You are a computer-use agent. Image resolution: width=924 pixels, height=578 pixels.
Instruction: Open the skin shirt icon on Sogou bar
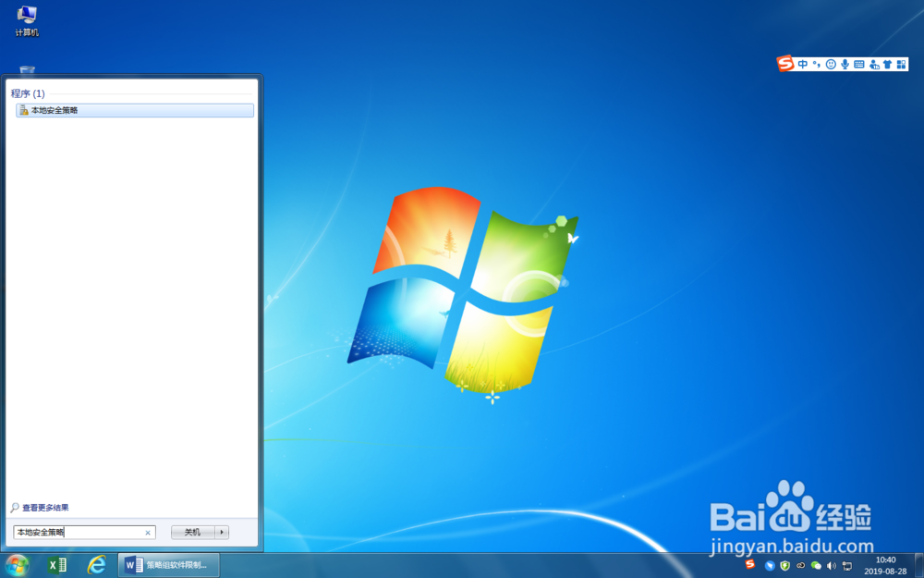tap(887, 65)
